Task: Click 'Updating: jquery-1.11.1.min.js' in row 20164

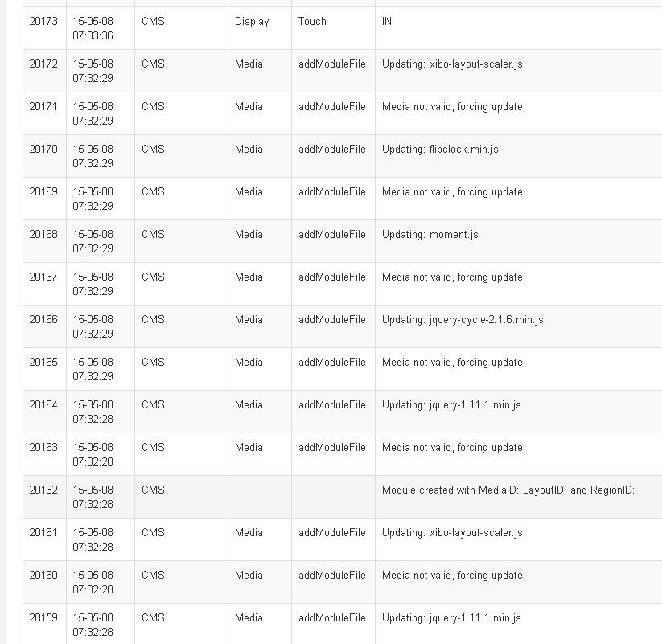Action: pos(451,404)
